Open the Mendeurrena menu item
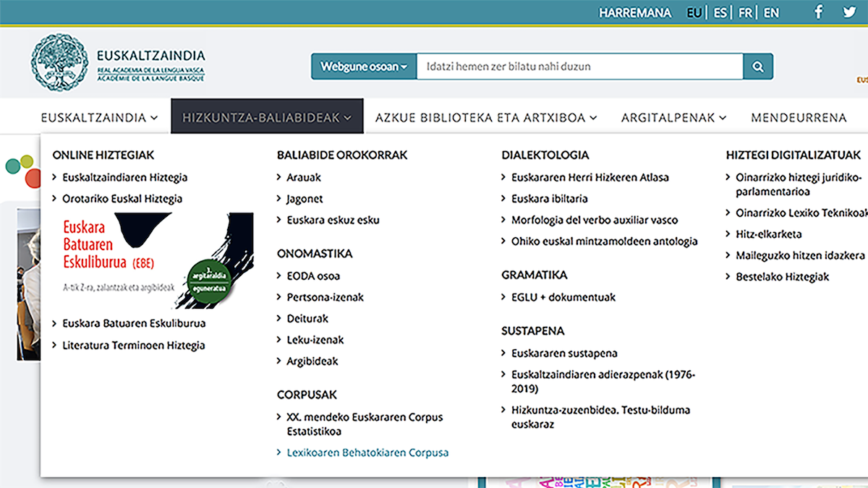The width and height of the screenshot is (868, 488). (x=799, y=117)
